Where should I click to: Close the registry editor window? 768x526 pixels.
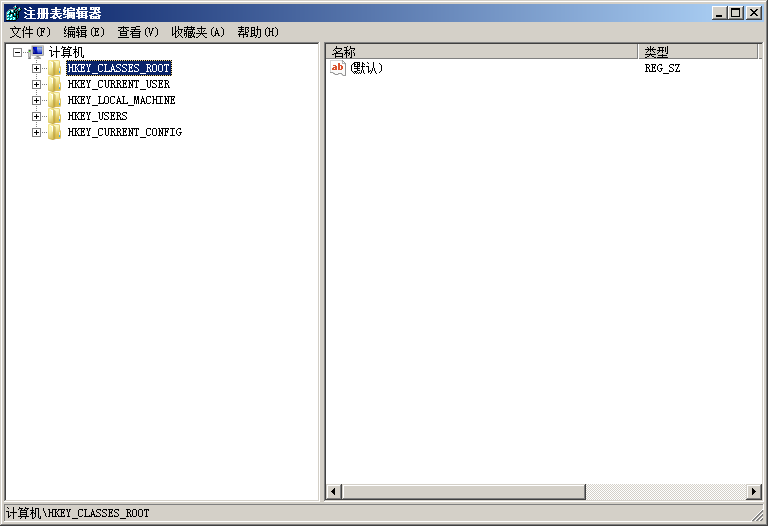pos(754,13)
